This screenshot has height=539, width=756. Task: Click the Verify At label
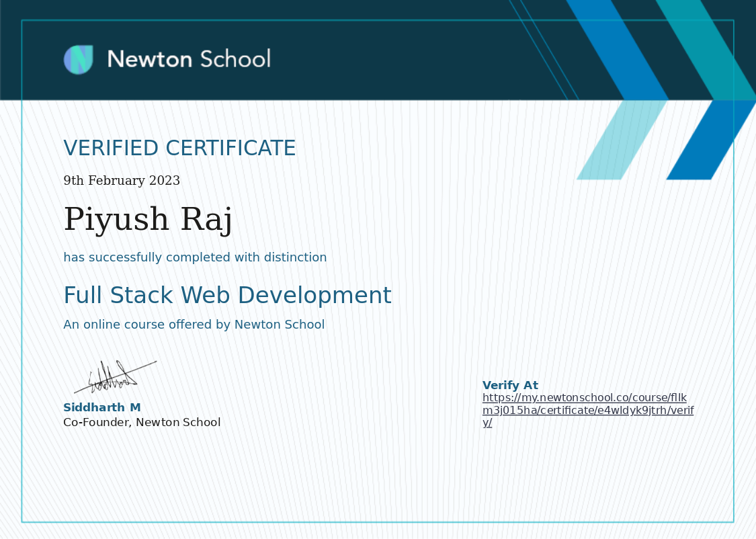click(511, 385)
